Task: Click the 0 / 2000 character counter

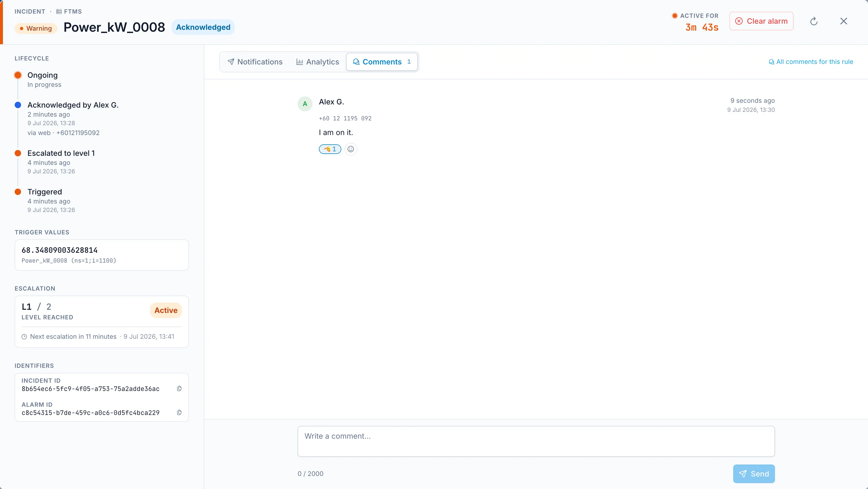Action: (310, 474)
